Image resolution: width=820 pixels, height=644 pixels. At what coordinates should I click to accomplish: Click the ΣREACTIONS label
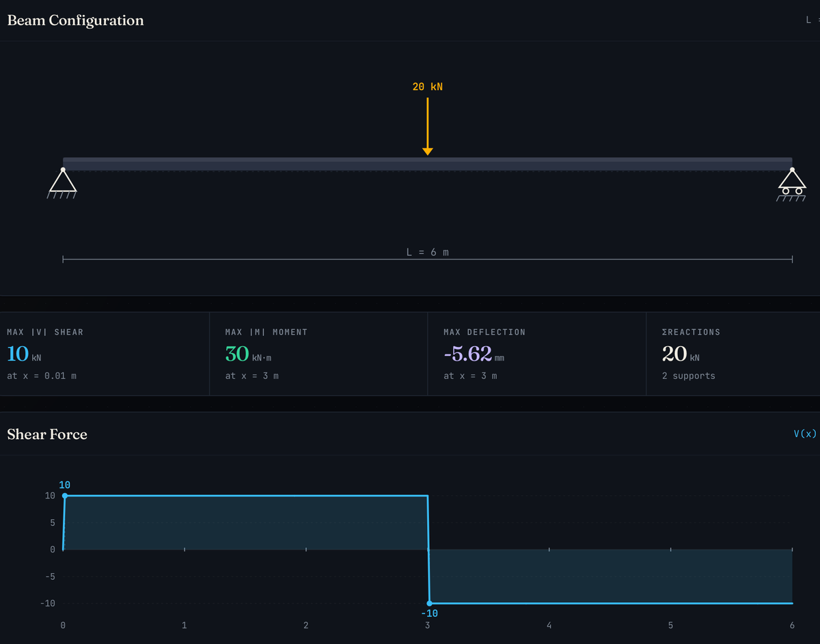pos(691,332)
